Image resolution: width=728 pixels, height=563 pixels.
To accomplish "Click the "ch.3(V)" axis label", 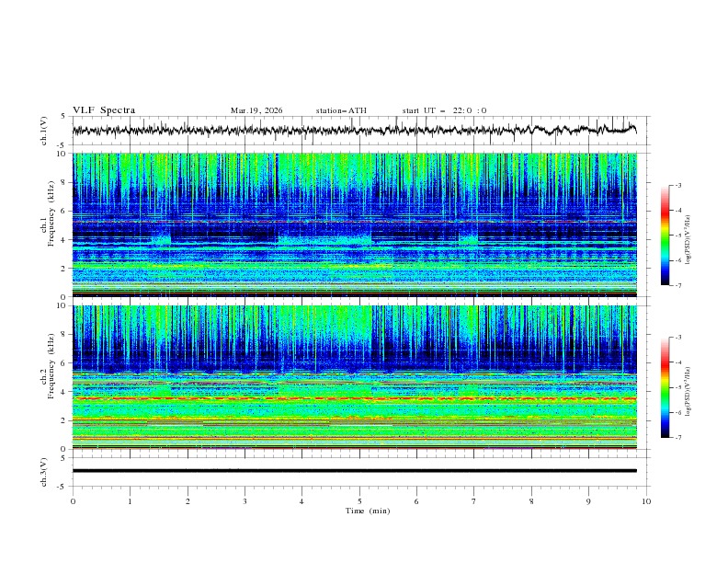I will pos(44,472).
